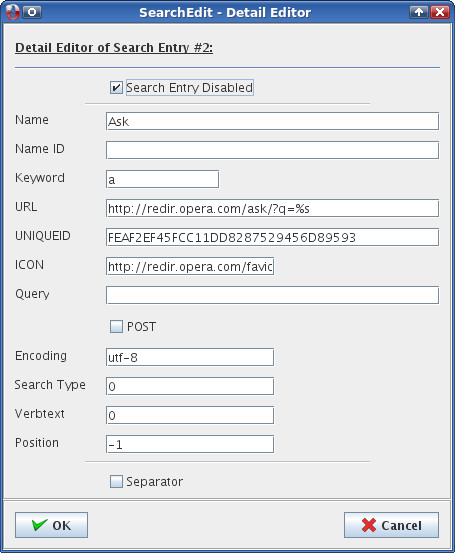Click the Opera icon in title bar
The image size is (455, 553).
click(12, 12)
